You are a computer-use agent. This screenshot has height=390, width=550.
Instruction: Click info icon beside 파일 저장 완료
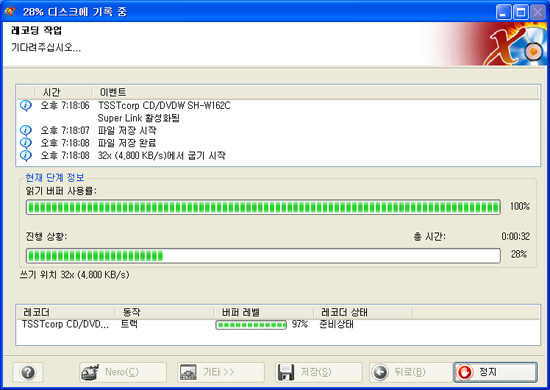[x=26, y=143]
